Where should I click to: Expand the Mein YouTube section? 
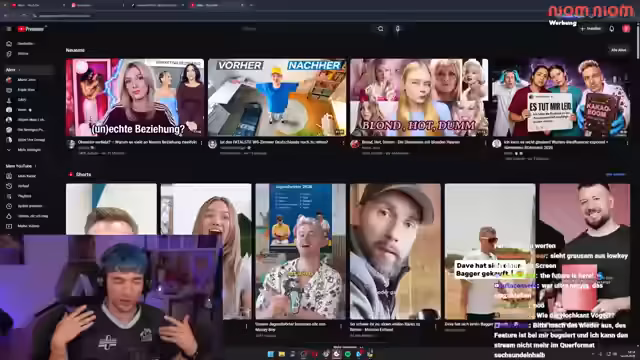point(21,166)
